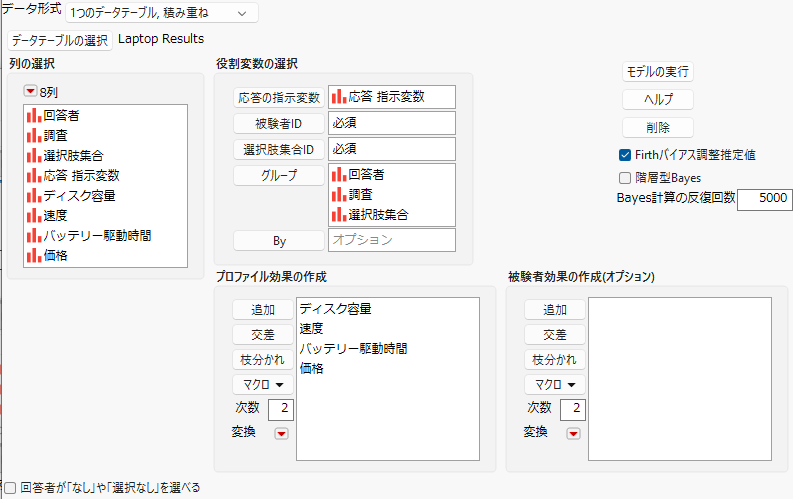Click 枝分かれ under プロファイル効果の作成
This screenshot has height=499, width=793.
pos(263,360)
